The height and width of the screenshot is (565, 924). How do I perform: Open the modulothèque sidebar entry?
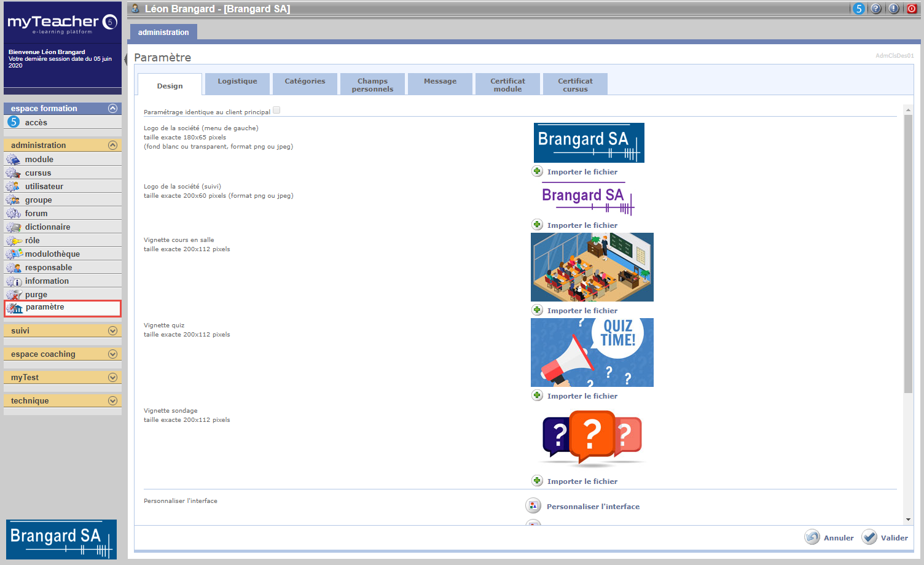coord(52,254)
